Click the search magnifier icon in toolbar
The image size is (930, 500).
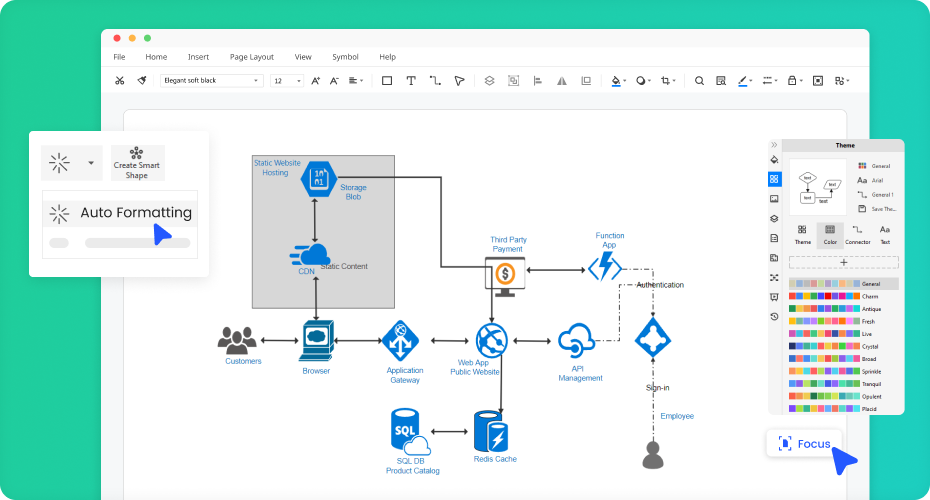pos(699,81)
